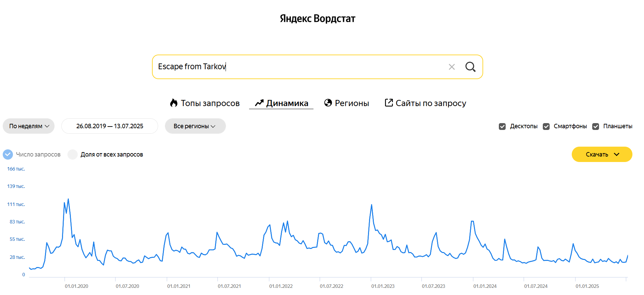Click the trending arrow Динамика icon

click(259, 103)
